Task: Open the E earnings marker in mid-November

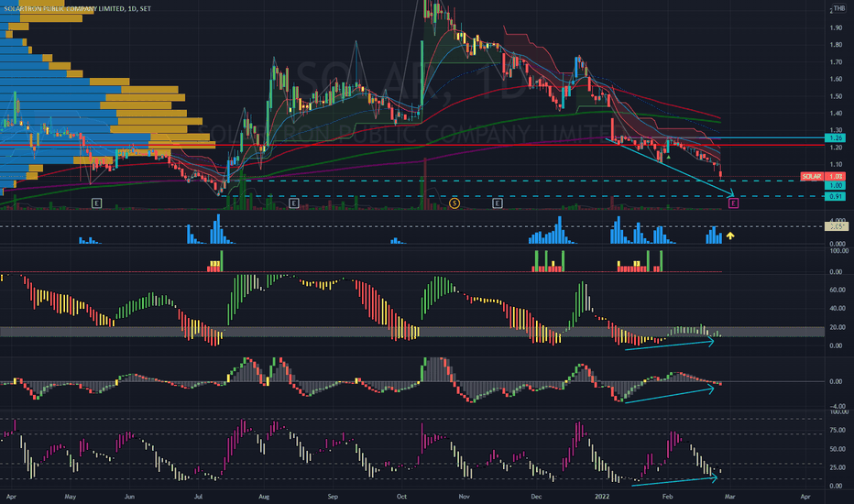Action: [498, 203]
